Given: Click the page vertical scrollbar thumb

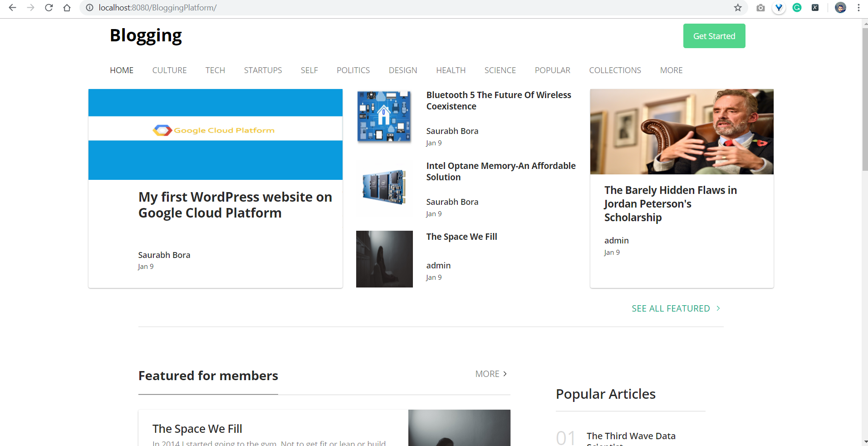Looking at the screenshot, I should click(x=865, y=99).
